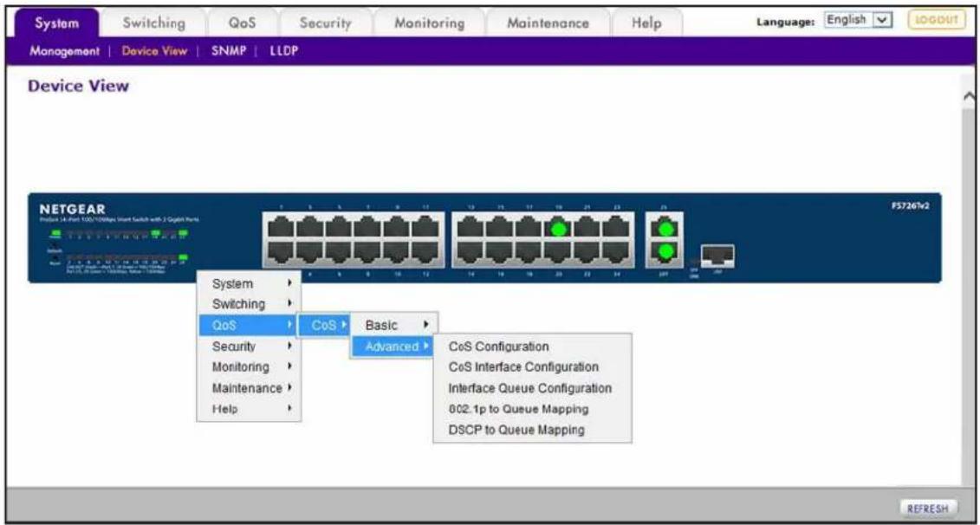Click the LOGOUT button
The image size is (980, 525).
[x=936, y=20]
